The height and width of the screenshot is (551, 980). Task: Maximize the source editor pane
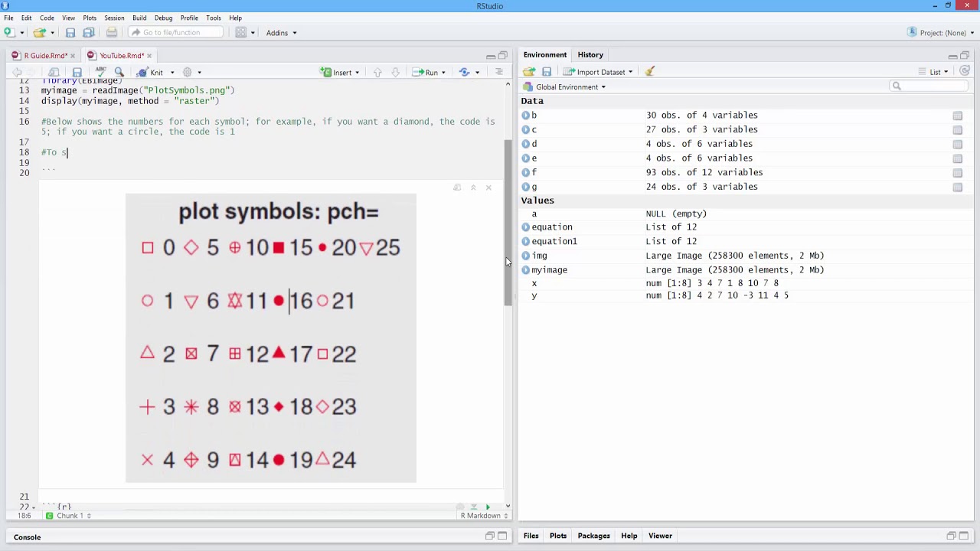click(503, 55)
